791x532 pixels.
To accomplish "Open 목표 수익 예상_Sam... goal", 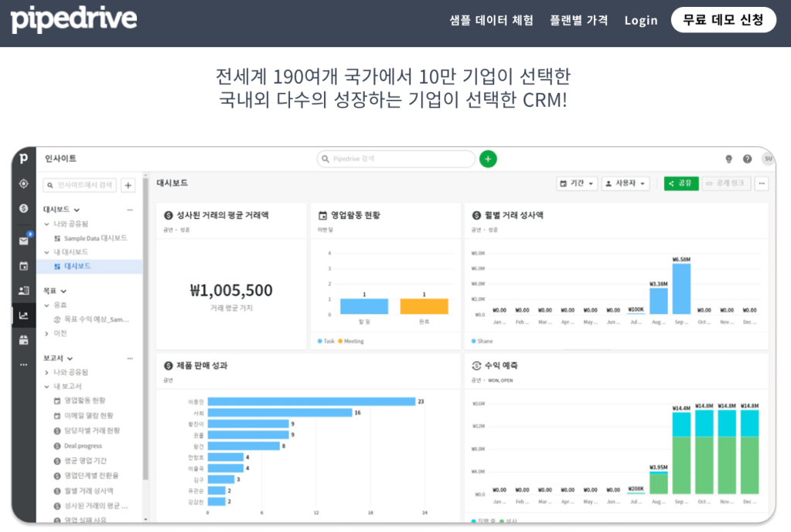I will (x=91, y=319).
